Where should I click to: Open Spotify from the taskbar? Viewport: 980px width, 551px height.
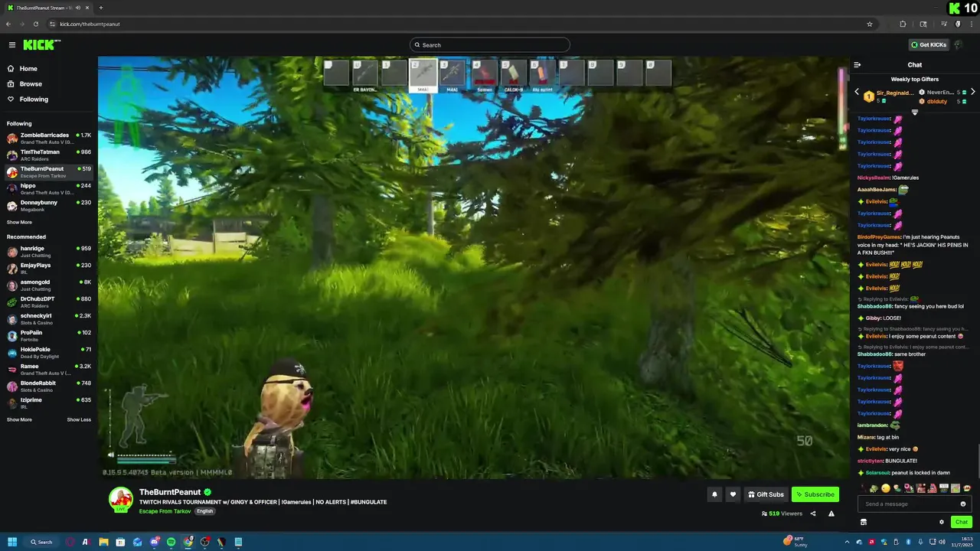click(171, 542)
